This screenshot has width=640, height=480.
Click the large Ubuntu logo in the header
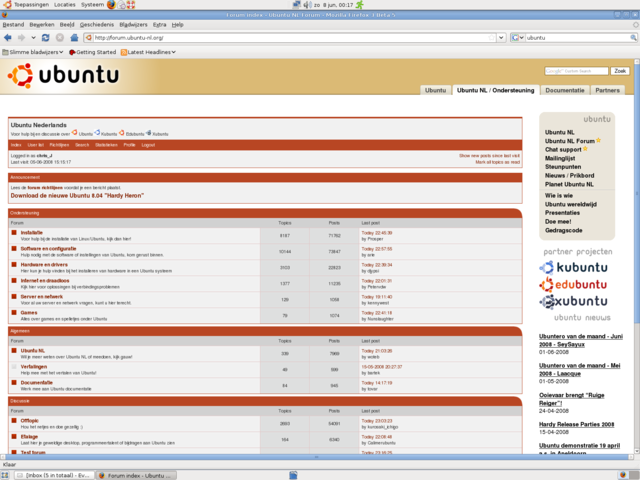(63, 75)
